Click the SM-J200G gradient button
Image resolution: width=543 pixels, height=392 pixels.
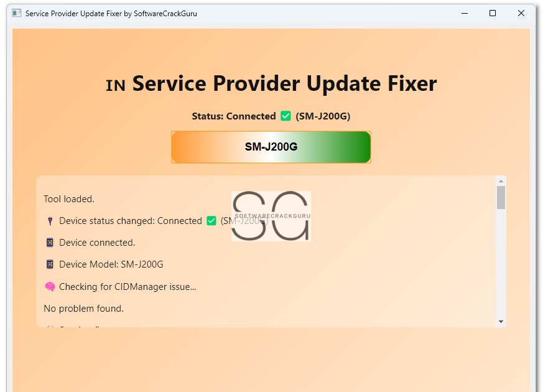pos(271,147)
